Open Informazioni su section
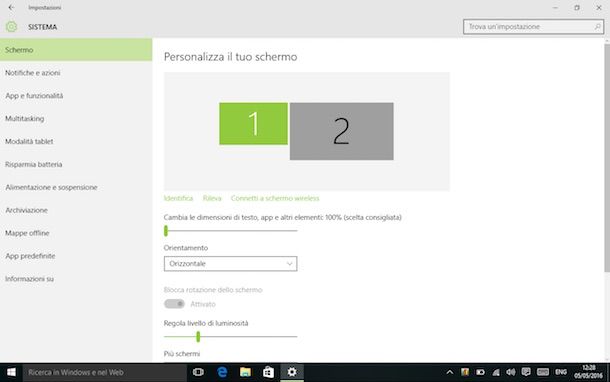This screenshot has width=610, height=382. click(76, 279)
